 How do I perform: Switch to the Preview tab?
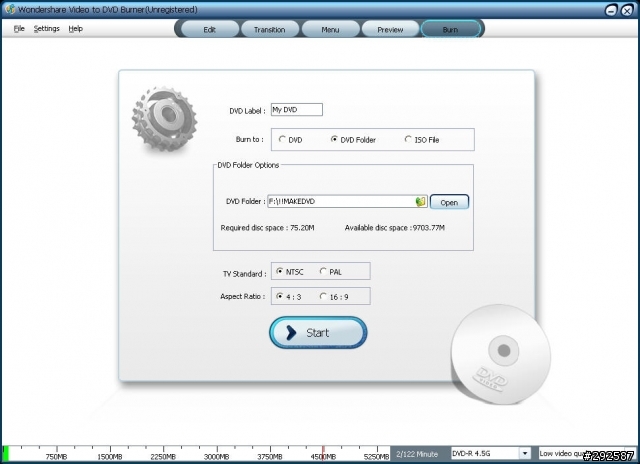point(390,29)
